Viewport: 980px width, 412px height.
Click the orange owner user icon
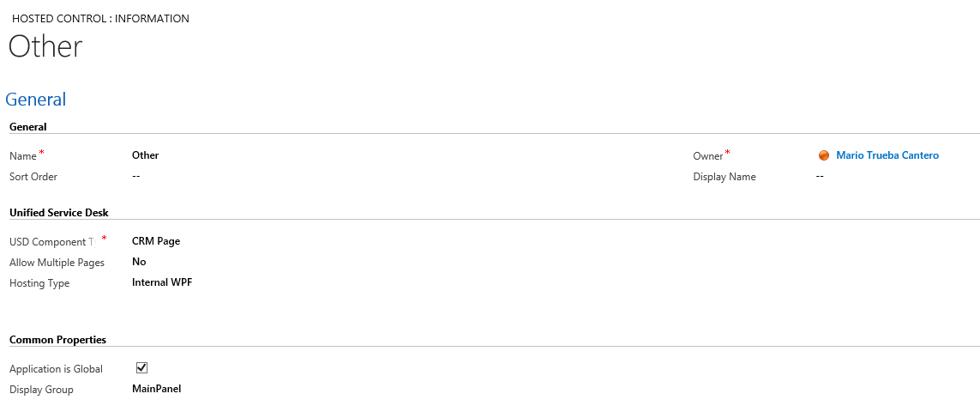point(824,155)
